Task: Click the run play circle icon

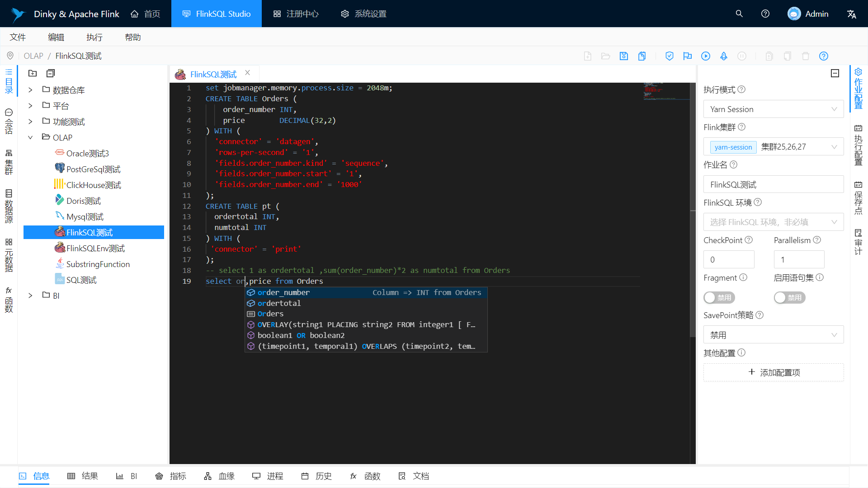Action: point(706,56)
